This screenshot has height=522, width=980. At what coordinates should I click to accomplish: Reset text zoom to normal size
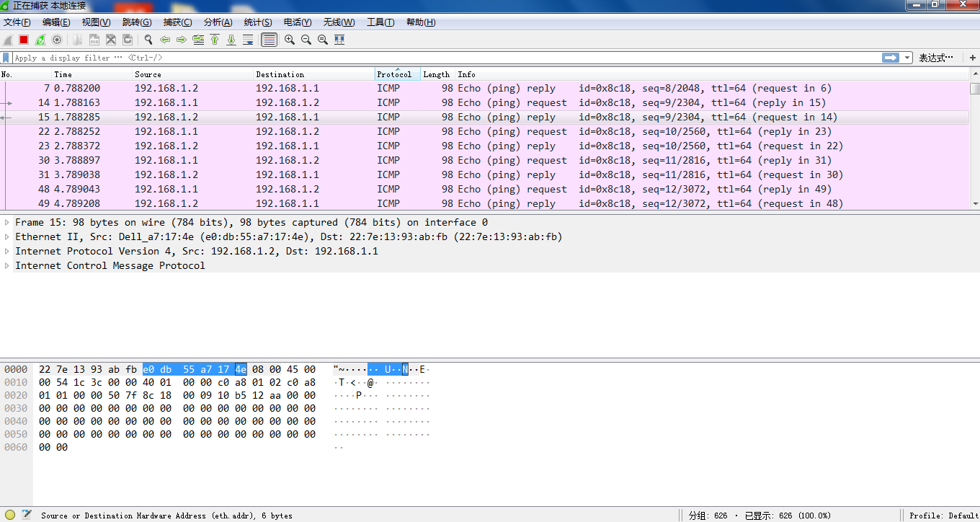click(323, 40)
